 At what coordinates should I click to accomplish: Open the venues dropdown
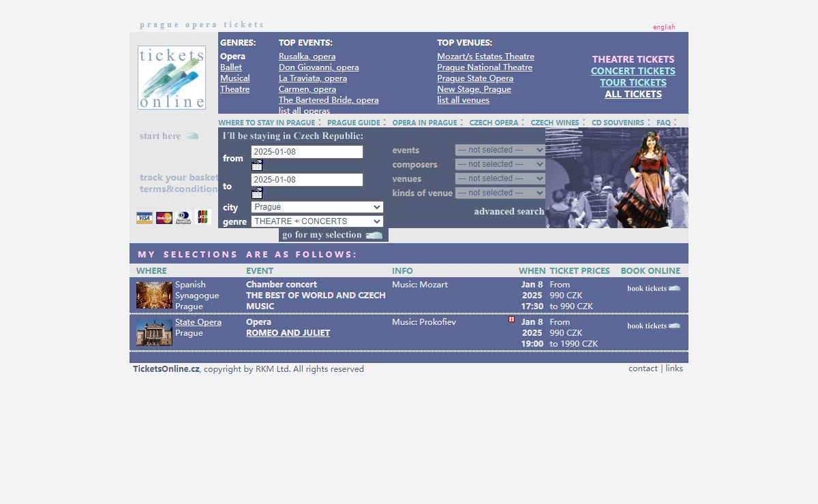(x=500, y=178)
